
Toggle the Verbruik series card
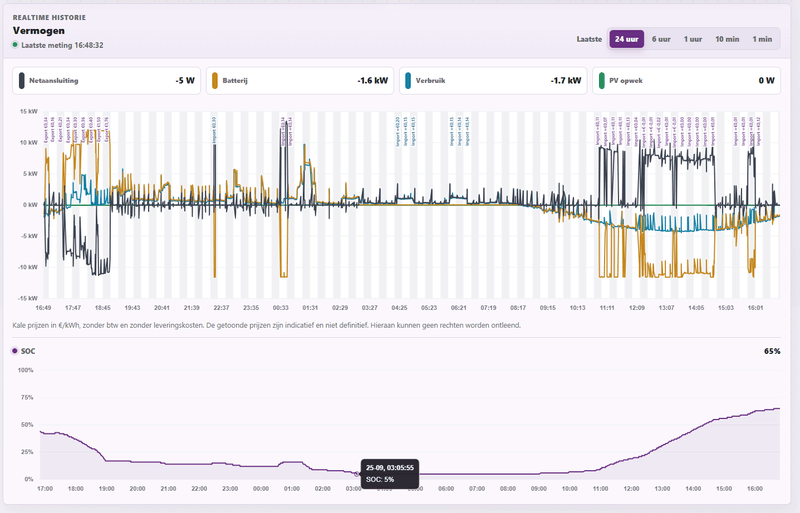click(493, 81)
